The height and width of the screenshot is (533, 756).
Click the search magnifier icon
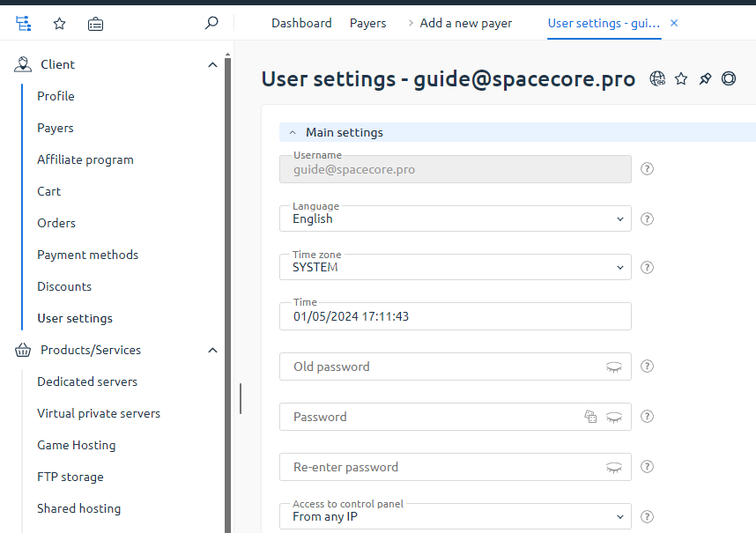[x=211, y=24]
